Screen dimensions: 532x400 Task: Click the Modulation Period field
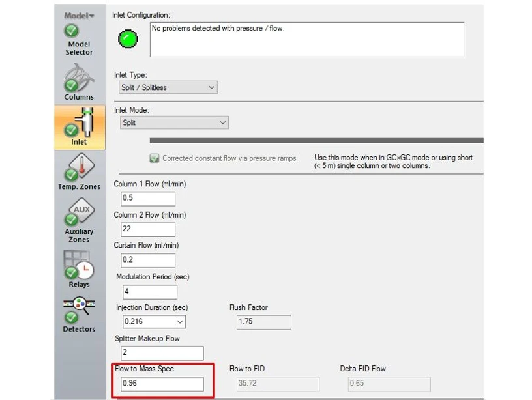(x=148, y=291)
